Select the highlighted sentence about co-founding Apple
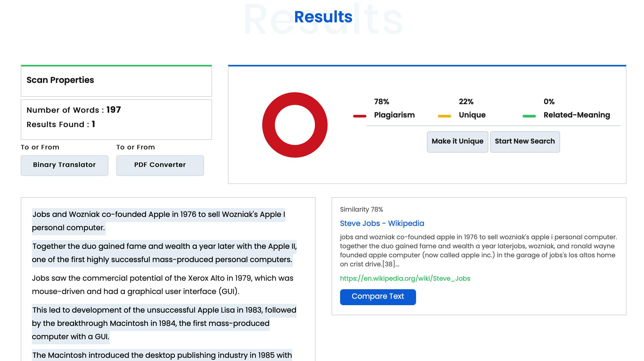 [x=158, y=215]
